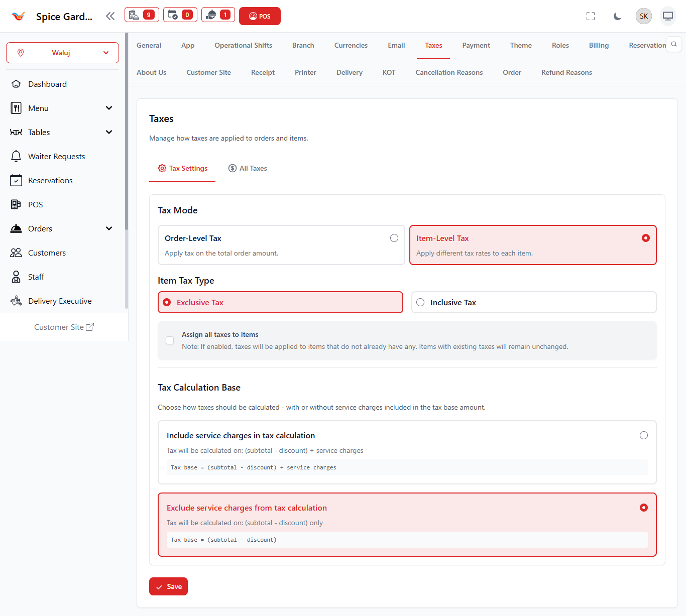Select Include service charges in tax calculation
The image size is (686, 616).
[x=643, y=435]
